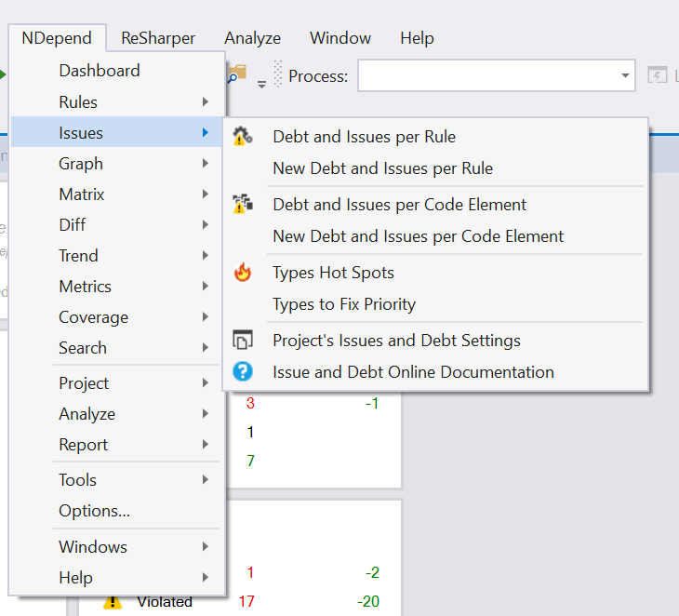This screenshot has height=616, width=679.
Task: Expand the Diff submenu
Action: click(116, 225)
